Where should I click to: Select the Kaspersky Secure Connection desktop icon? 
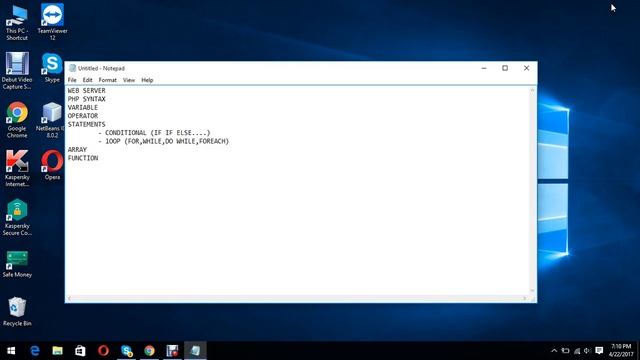point(17,218)
